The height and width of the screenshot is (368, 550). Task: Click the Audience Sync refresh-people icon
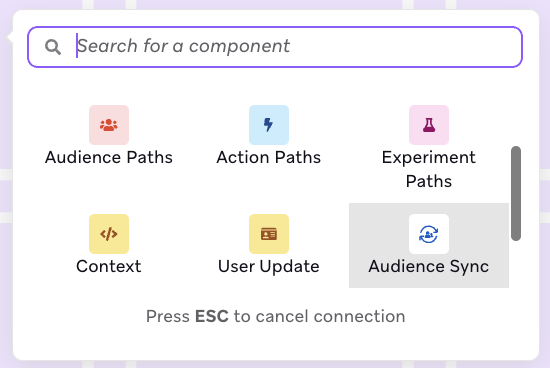tap(429, 234)
